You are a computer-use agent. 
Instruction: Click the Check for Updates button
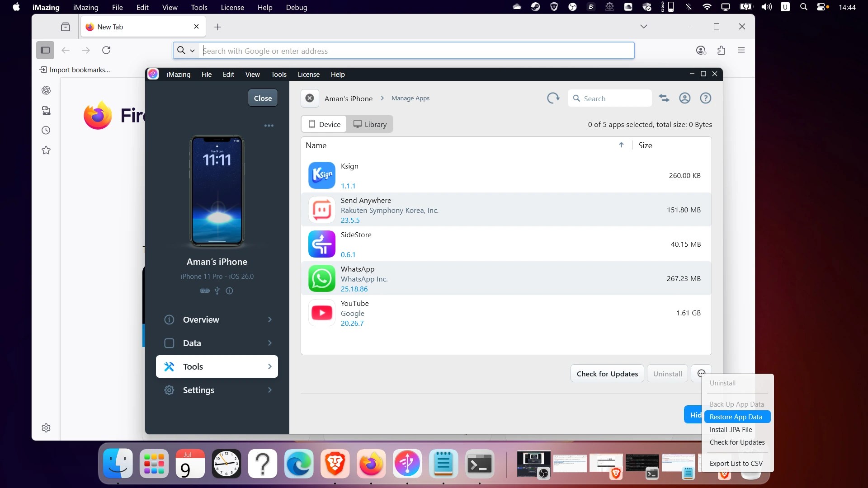(607, 374)
